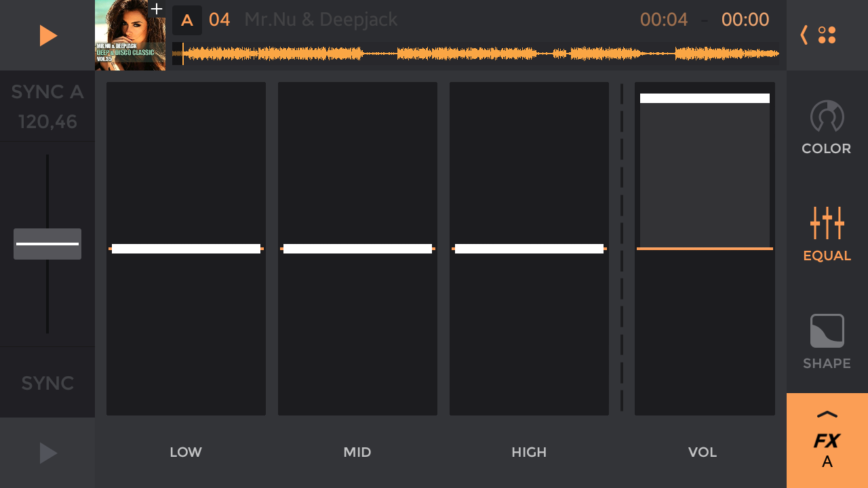Open the four-dots panel icon at top right
The height and width of the screenshot is (488, 868).
click(x=827, y=35)
